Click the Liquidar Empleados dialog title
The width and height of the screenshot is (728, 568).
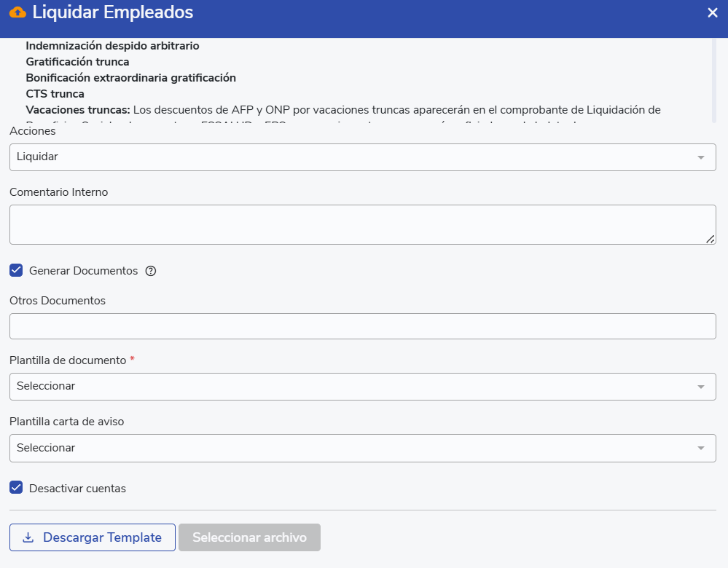[113, 12]
